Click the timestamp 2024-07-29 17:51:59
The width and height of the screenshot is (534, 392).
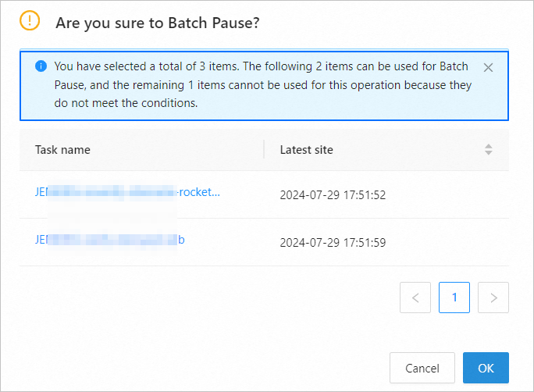pos(333,242)
